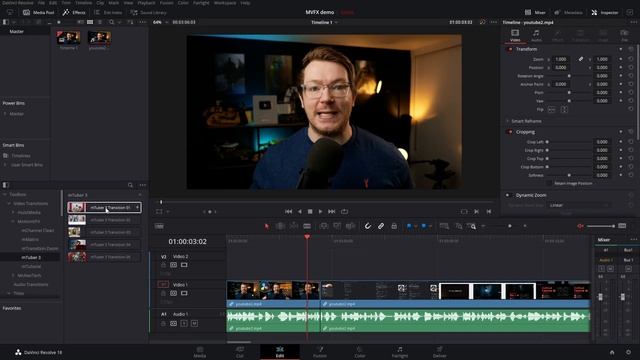Switch to the Video inspector tab
Image resolution: width=640 pixels, height=360 pixels.
[x=515, y=35]
